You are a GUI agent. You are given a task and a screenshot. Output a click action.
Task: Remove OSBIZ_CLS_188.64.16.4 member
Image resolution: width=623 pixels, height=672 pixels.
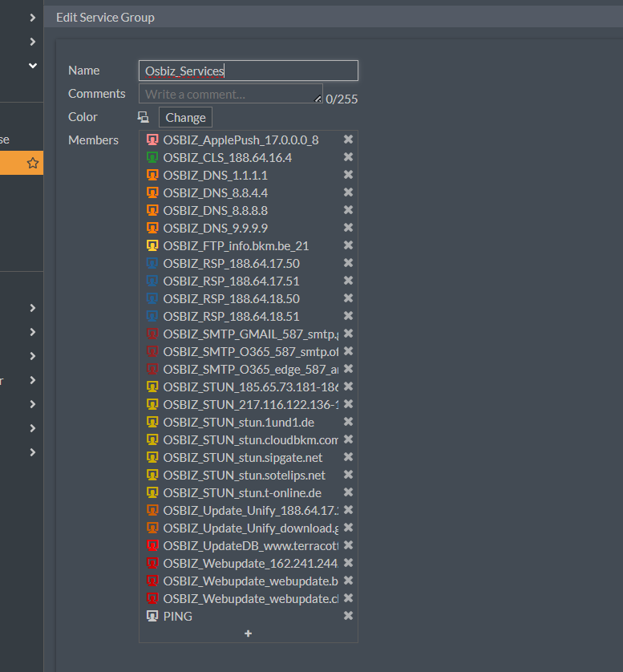click(348, 157)
